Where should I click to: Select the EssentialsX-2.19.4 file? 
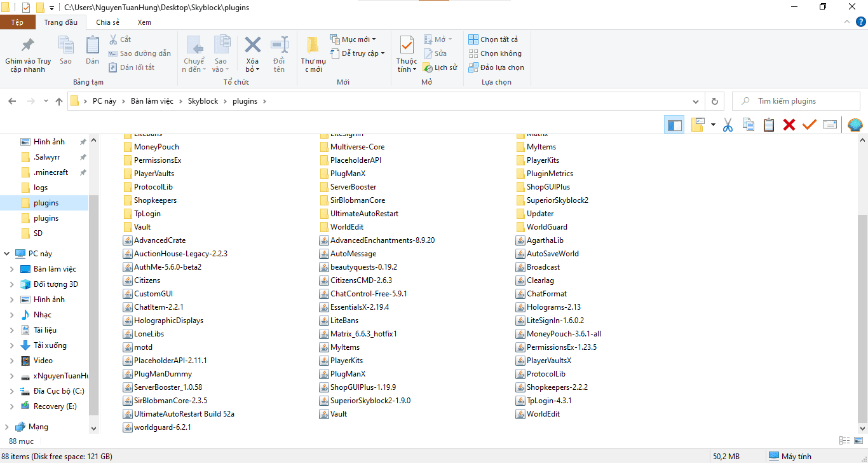(355, 307)
